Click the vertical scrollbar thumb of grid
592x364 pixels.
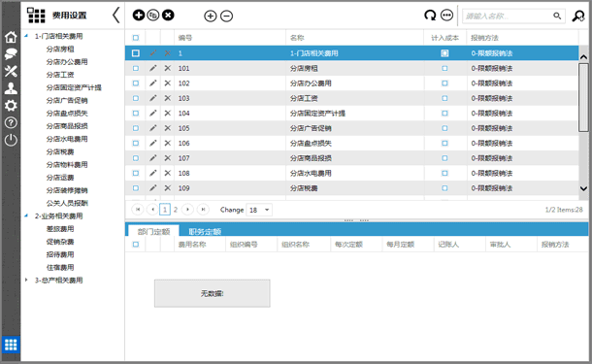pyautogui.click(x=583, y=98)
